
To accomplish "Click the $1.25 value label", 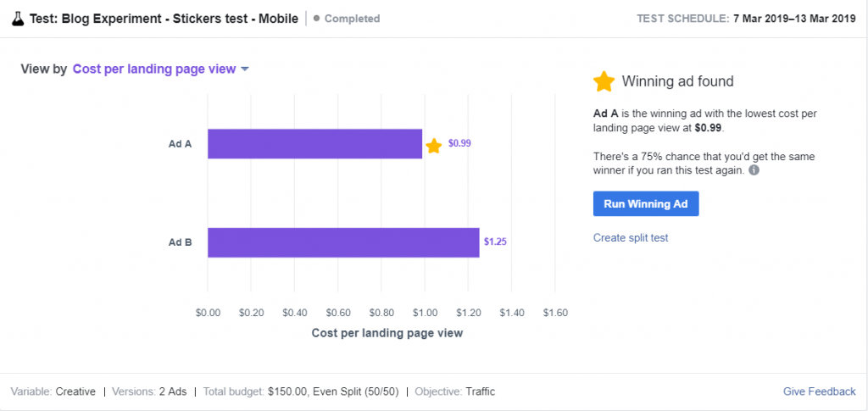I will point(495,242).
